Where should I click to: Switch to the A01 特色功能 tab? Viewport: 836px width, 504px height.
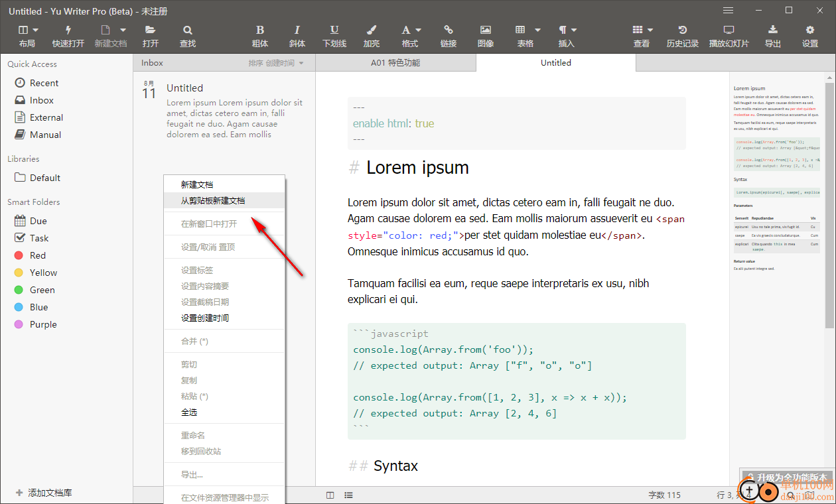tap(395, 63)
